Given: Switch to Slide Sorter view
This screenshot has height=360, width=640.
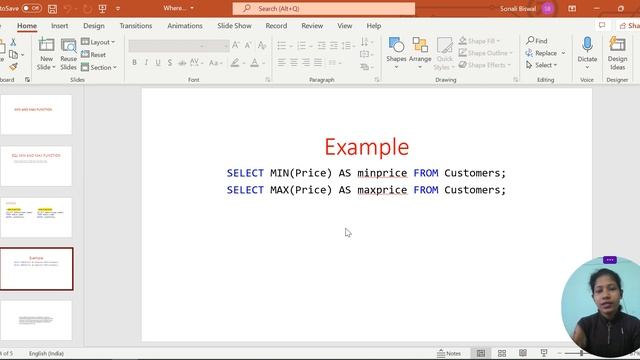Looking at the screenshot, I should [x=502, y=353].
